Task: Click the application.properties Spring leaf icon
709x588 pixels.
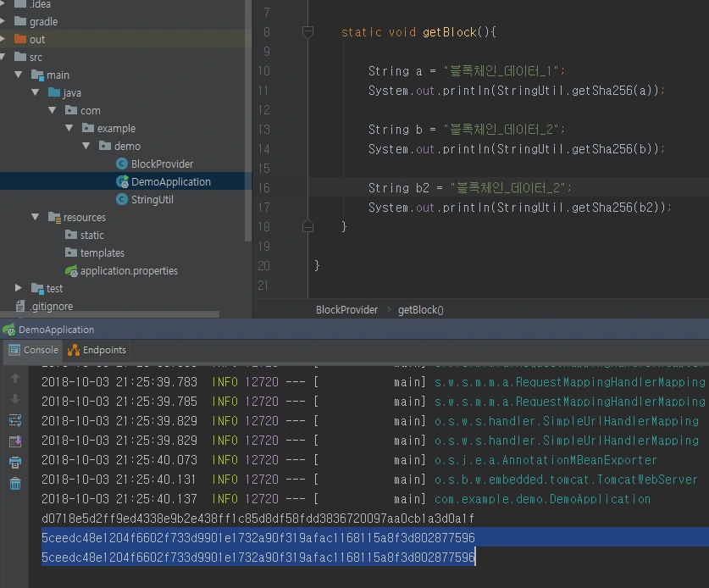Action: point(71,271)
